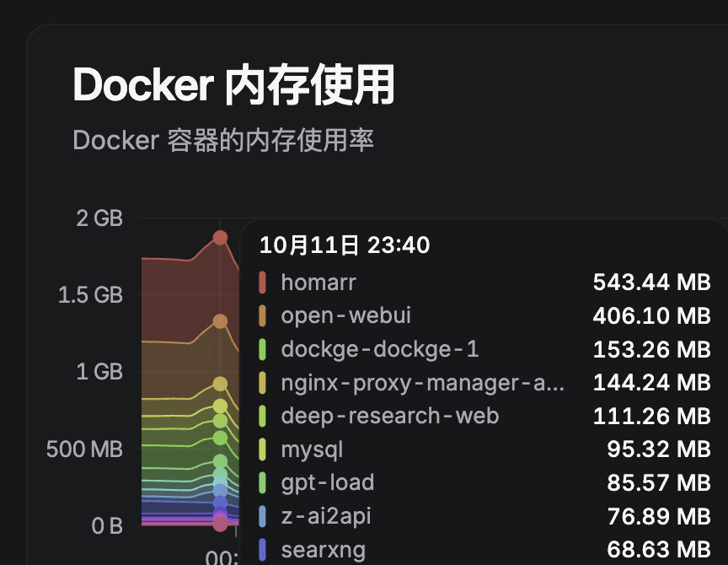Click the Docker 内存使用 title
Viewport: 728px width, 565px height.
click(x=233, y=85)
